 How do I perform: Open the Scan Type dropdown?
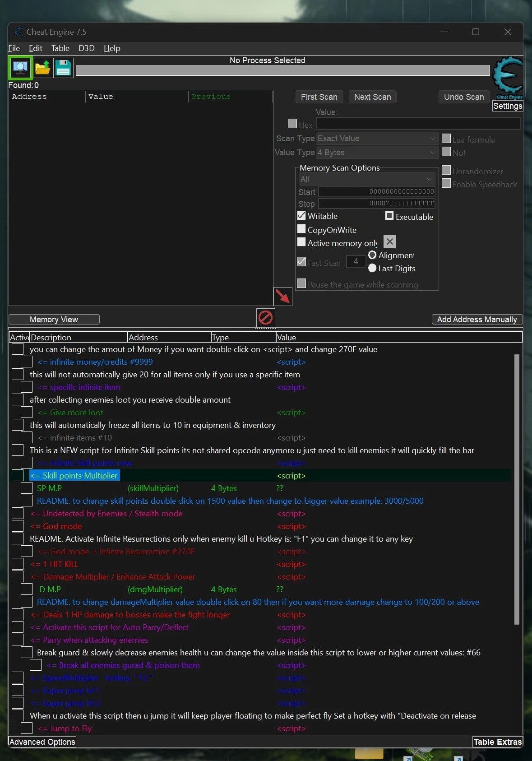click(x=377, y=139)
